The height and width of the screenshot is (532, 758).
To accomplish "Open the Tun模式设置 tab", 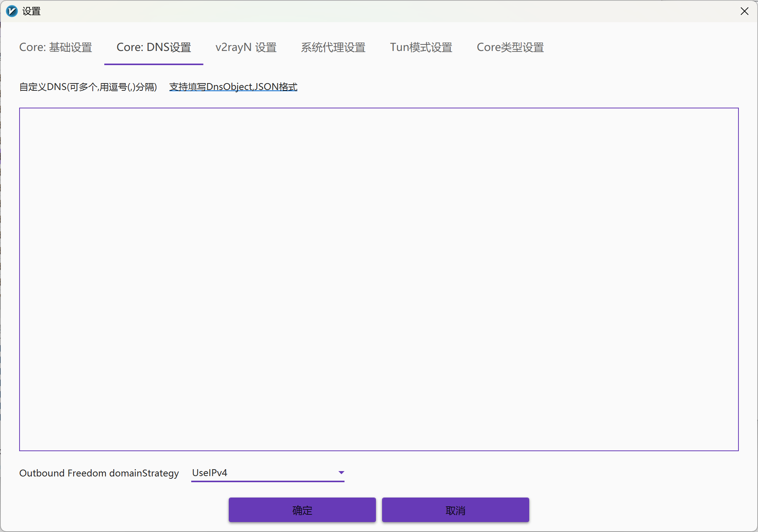I will (421, 47).
